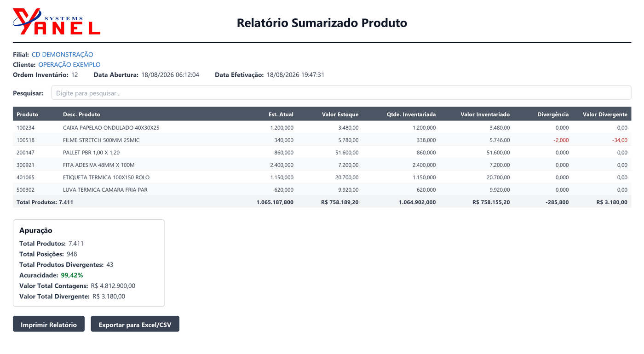
Task: Click the Total Posições 948 value
Action: pos(72,254)
